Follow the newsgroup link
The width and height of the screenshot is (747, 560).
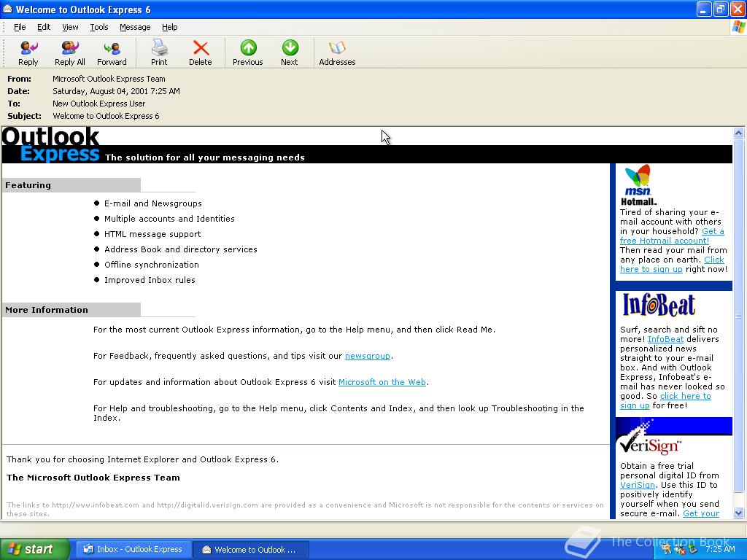[368, 356]
